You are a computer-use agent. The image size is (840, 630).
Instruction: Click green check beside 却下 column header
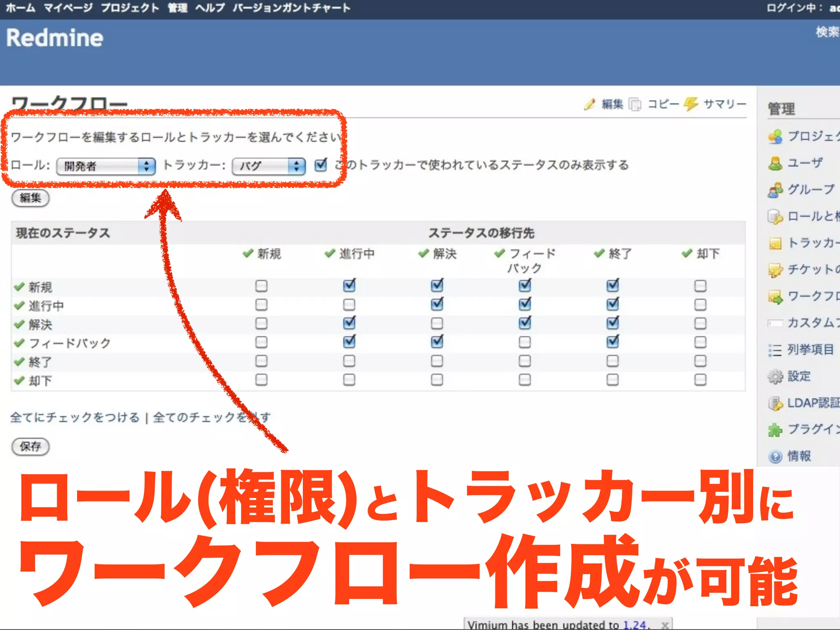pyautogui.click(x=687, y=253)
